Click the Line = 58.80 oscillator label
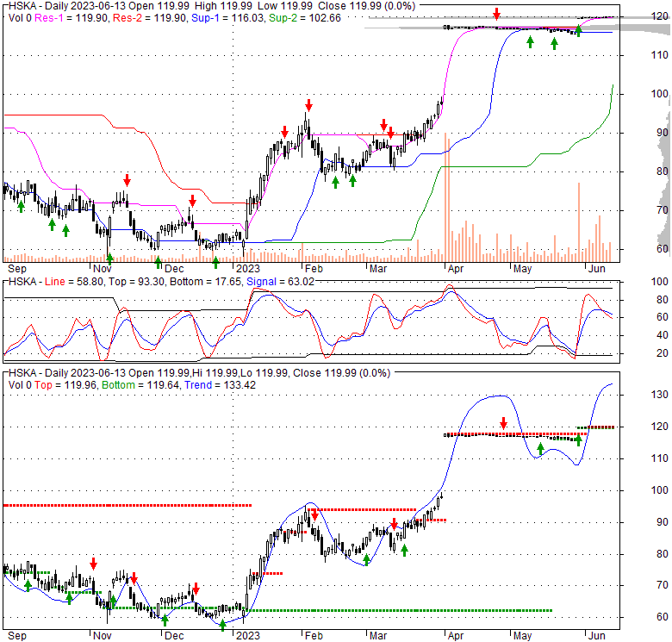 point(74,282)
